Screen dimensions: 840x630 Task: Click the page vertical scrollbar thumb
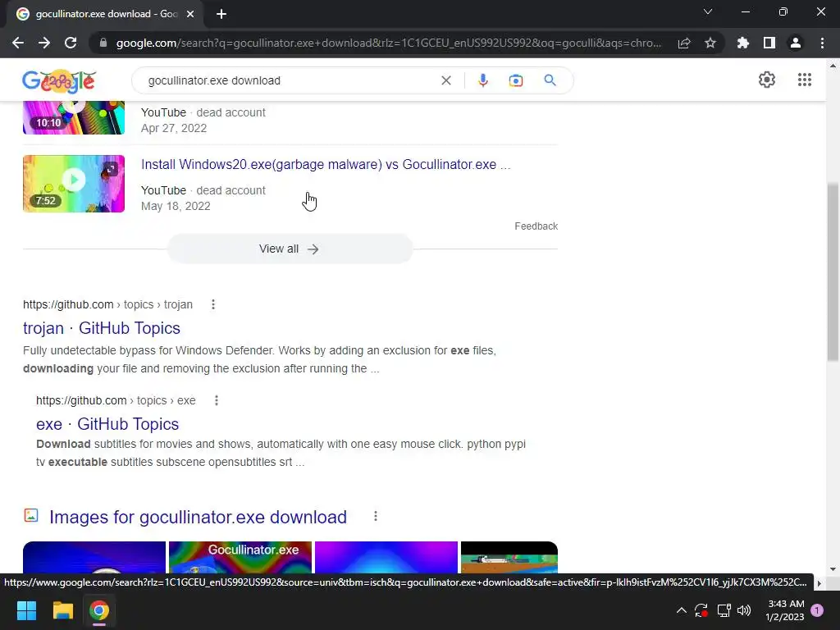(x=833, y=272)
